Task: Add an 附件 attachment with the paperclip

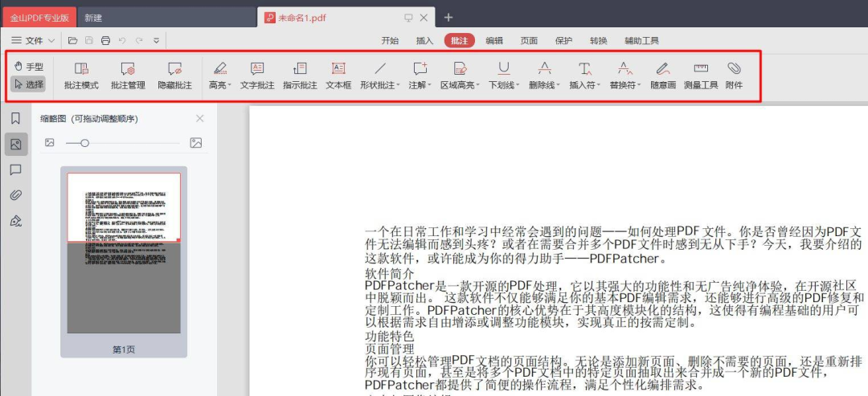Action: click(x=734, y=76)
